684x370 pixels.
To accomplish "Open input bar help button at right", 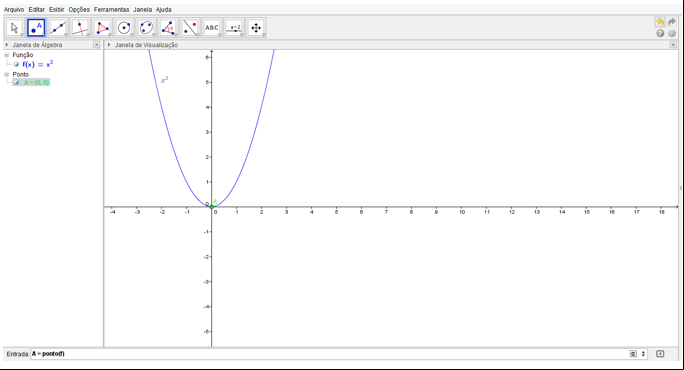I will pos(660,354).
